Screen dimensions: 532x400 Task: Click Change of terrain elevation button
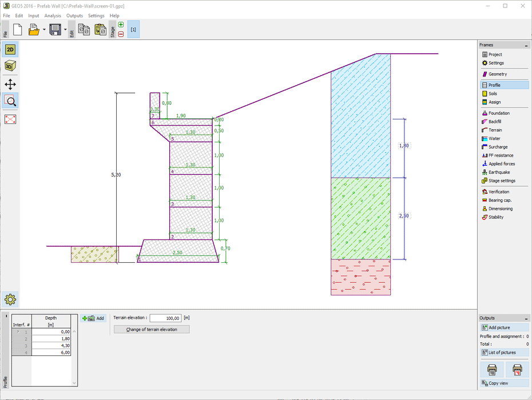152,329
